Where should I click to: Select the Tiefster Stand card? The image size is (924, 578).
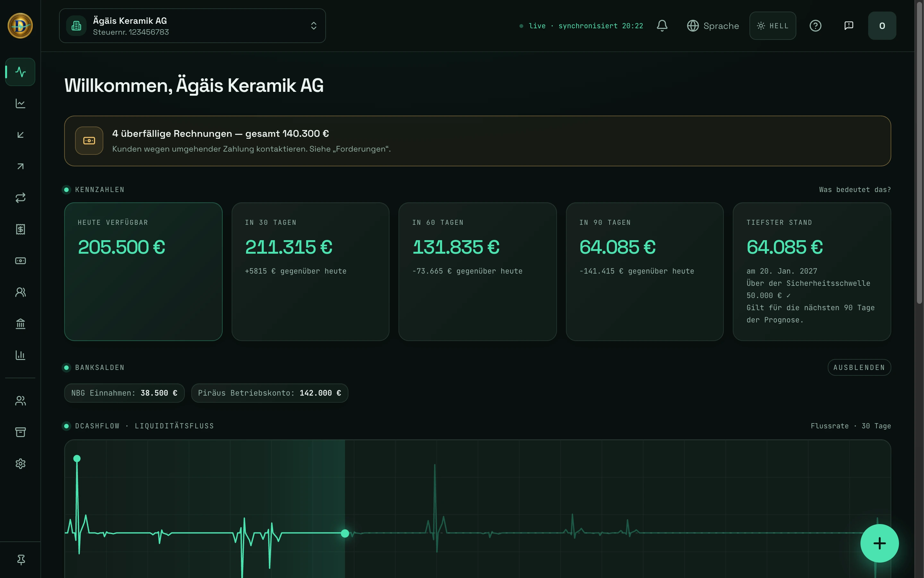(x=812, y=271)
